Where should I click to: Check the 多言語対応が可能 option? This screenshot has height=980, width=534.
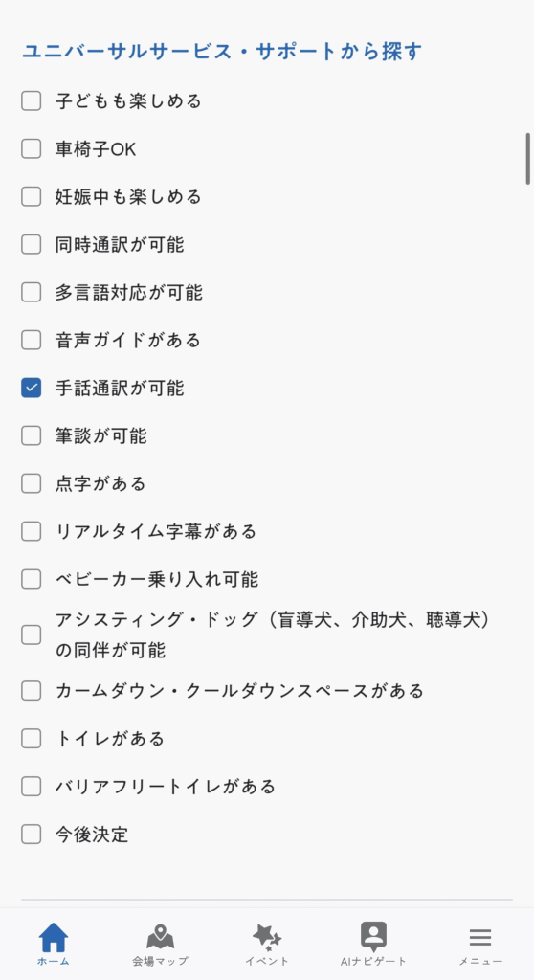[32, 292]
